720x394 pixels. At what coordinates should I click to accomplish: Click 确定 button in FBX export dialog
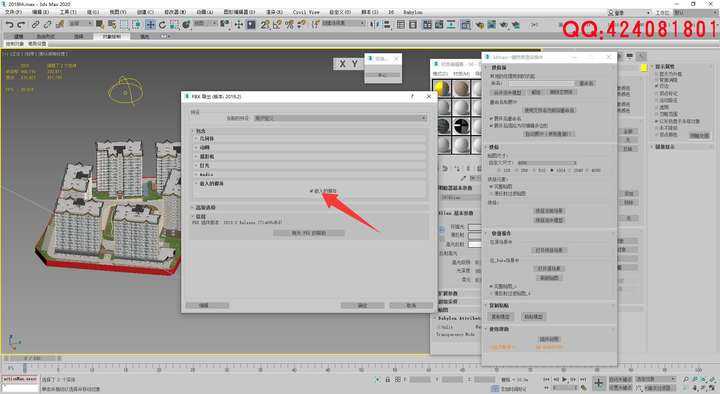tap(362, 305)
